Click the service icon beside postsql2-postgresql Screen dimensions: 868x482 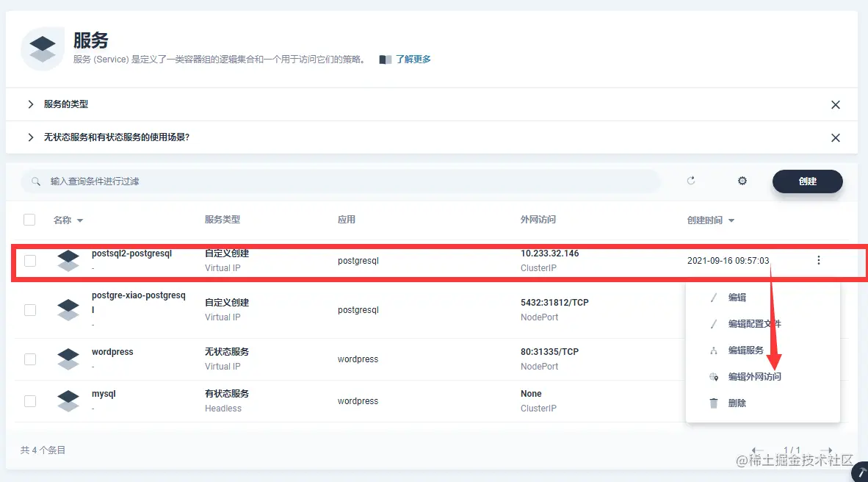pyautogui.click(x=68, y=260)
